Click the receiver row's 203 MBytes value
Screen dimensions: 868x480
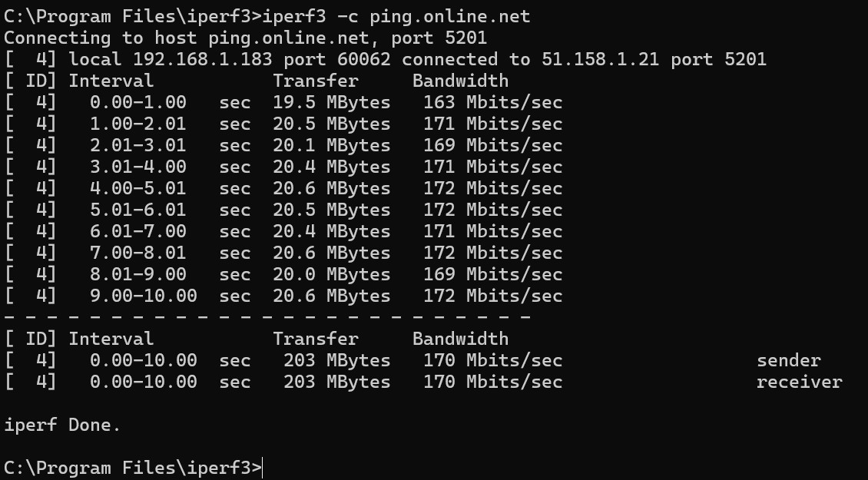point(337,382)
